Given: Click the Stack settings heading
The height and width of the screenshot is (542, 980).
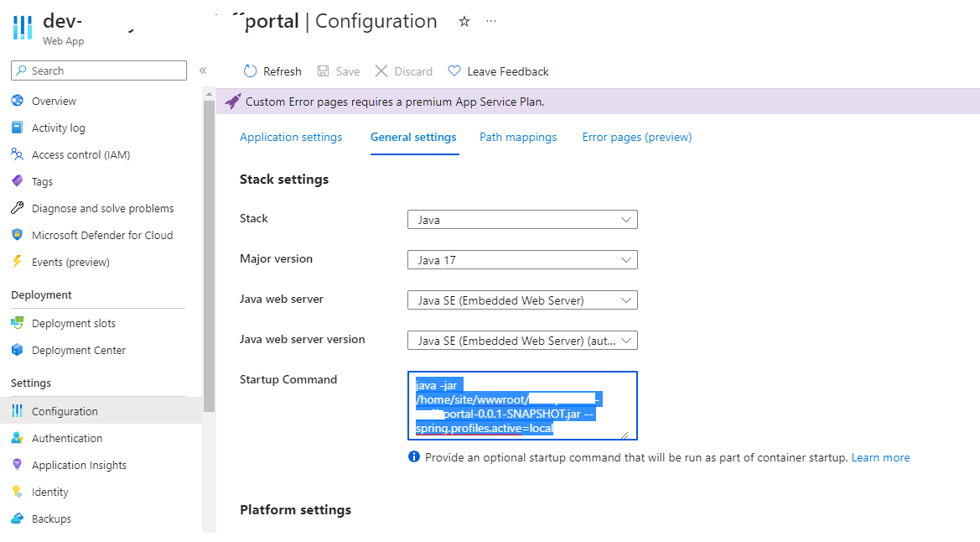Looking at the screenshot, I should [x=284, y=180].
